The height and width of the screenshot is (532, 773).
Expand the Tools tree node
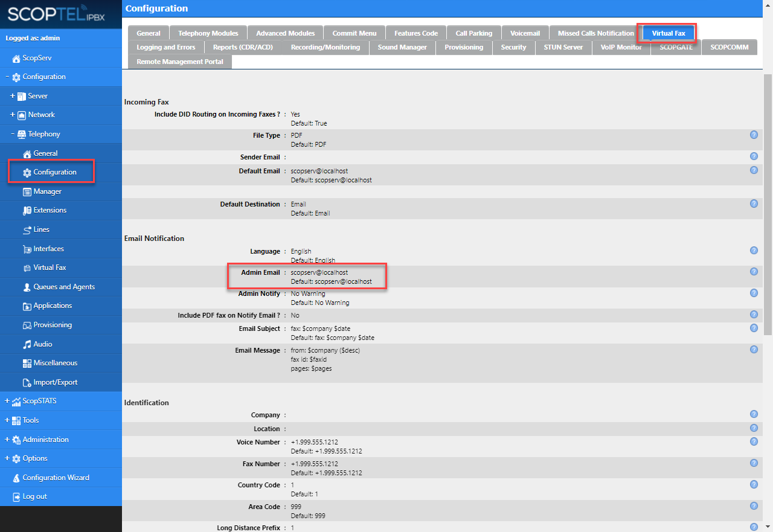coord(7,420)
